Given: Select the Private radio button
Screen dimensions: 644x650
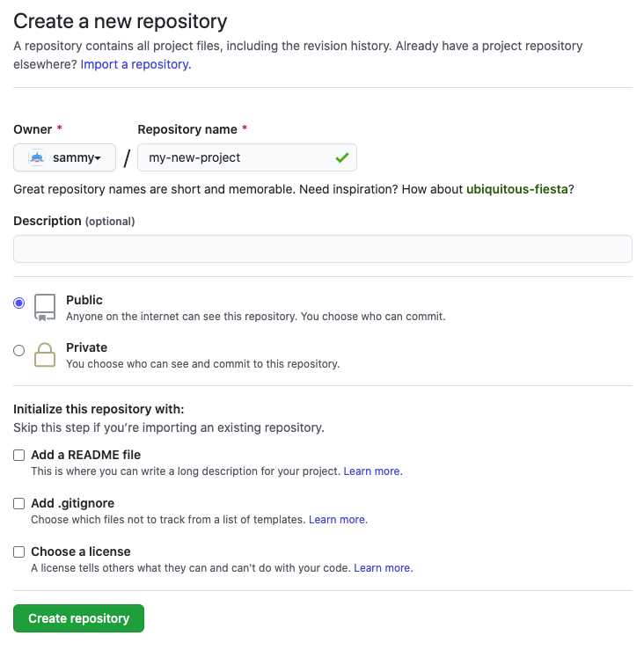Looking at the screenshot, I should 19,351.
